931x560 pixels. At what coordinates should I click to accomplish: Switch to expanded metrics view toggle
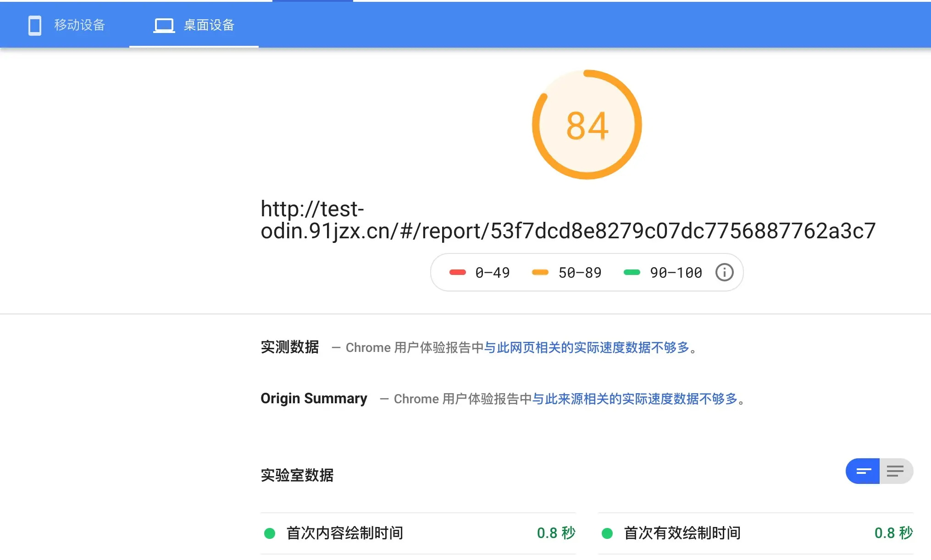[x=896, y=471]
